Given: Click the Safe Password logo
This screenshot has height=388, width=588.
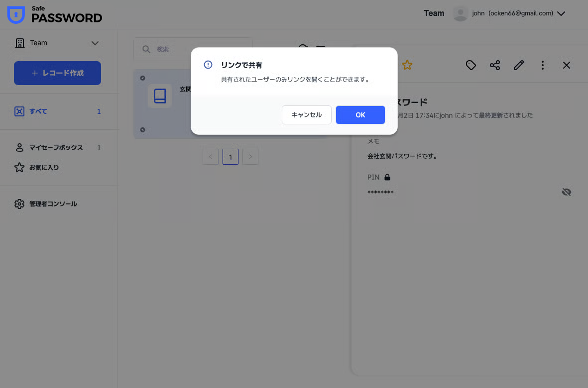Looking at the screenshot, I should click(x=55, y=14).
